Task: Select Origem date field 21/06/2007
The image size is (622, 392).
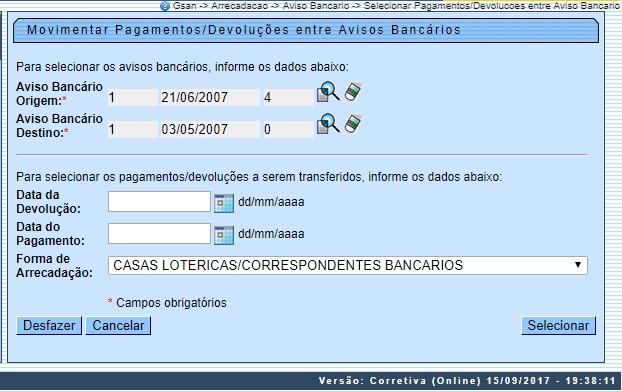Action: pyautogui.click(x=209, y=97)
